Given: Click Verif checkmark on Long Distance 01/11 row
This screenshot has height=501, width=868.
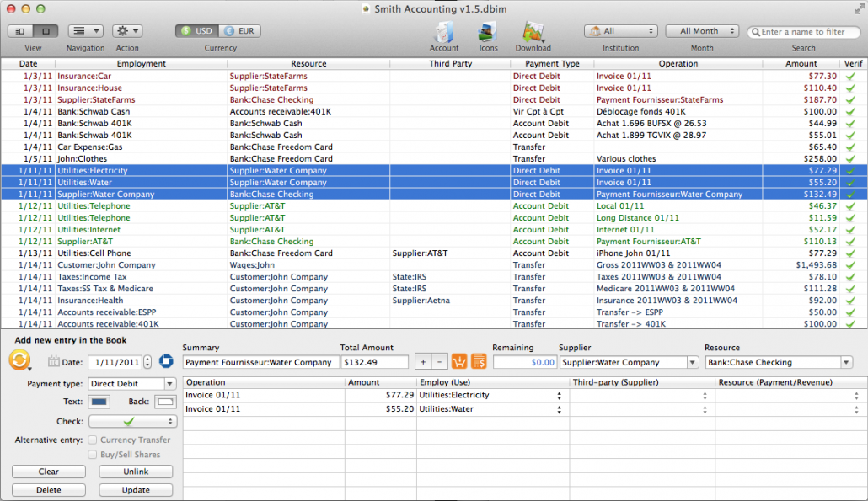Looking at the screenshot, I should tap(850, 218).
